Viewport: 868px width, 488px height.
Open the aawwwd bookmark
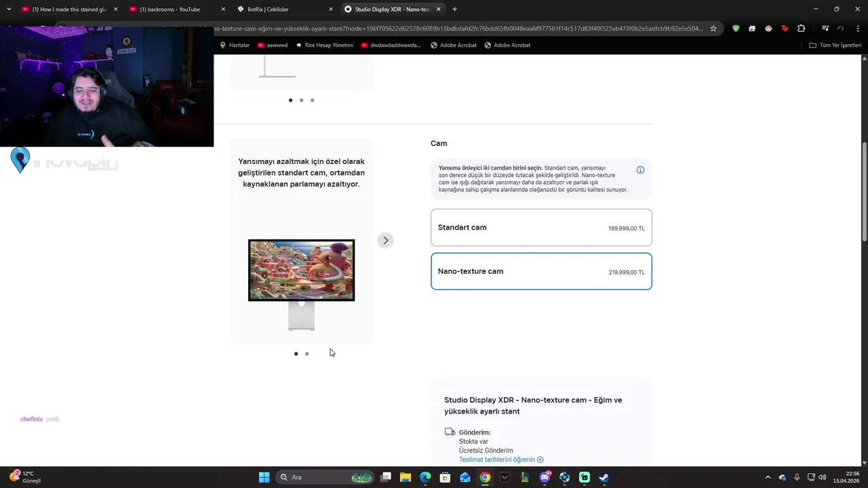pos(273,45)
